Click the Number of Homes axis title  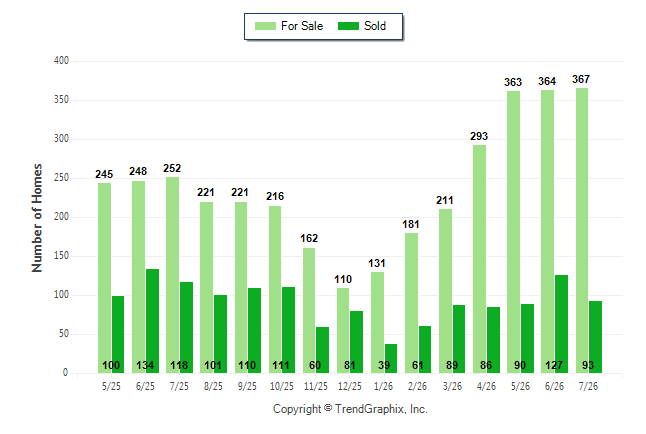[x=37, y=218]
